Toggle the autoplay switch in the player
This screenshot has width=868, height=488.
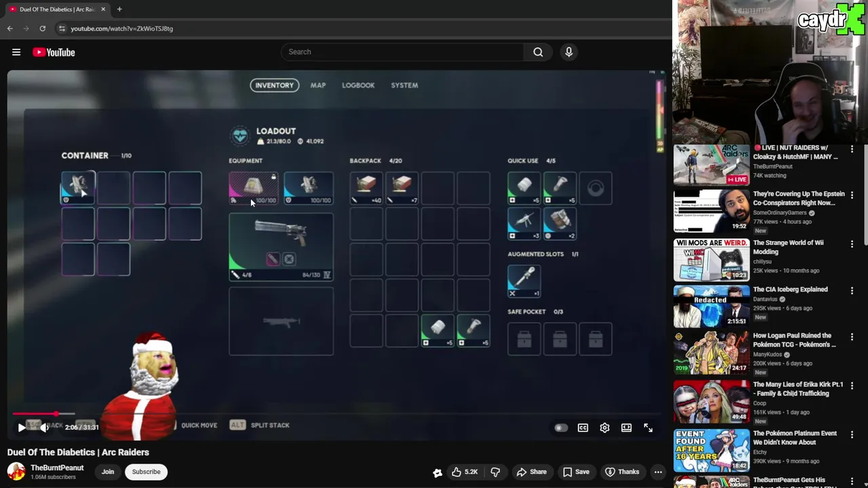click(561, 428)
